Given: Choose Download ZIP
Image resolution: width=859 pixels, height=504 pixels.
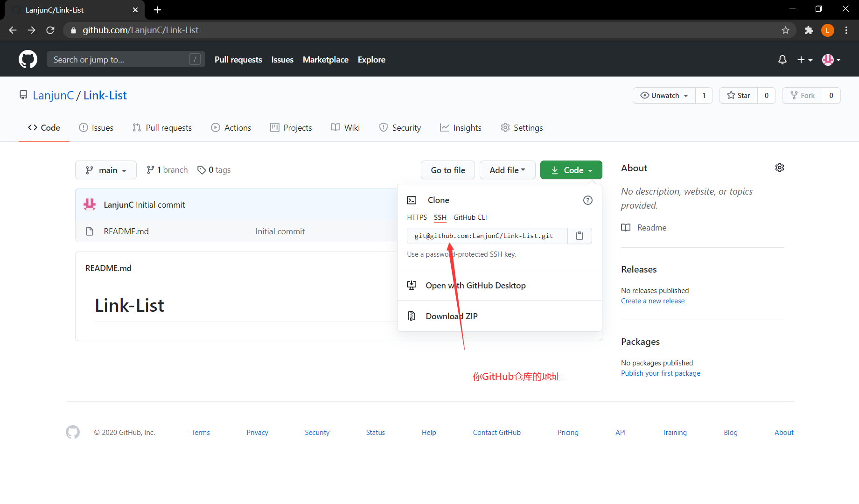Looking at the screenshot, I should 500,316.
